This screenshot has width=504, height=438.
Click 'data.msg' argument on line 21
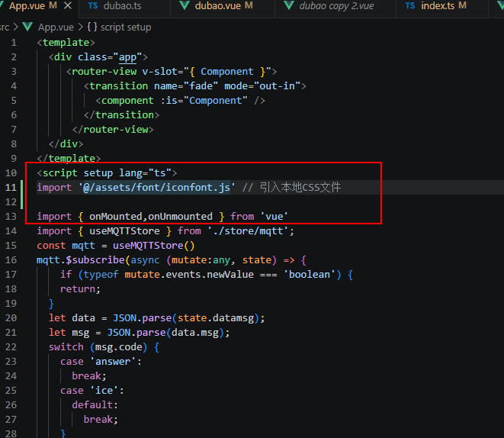click(x=195, y=333)
